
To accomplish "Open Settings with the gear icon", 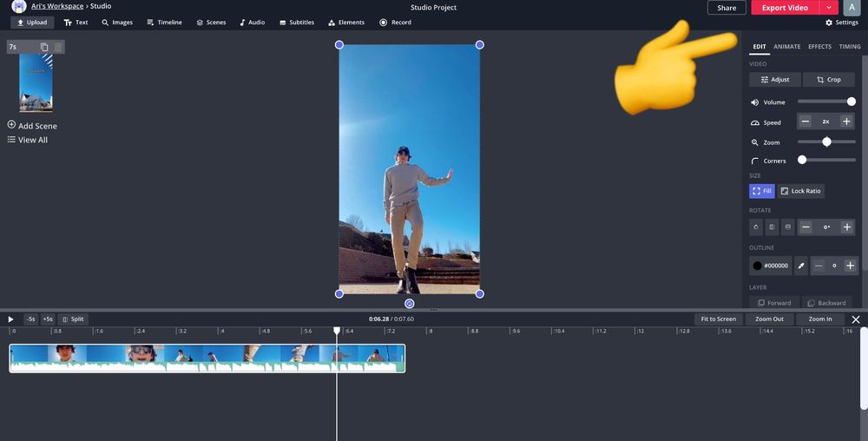I will click(x=841, y=22).
